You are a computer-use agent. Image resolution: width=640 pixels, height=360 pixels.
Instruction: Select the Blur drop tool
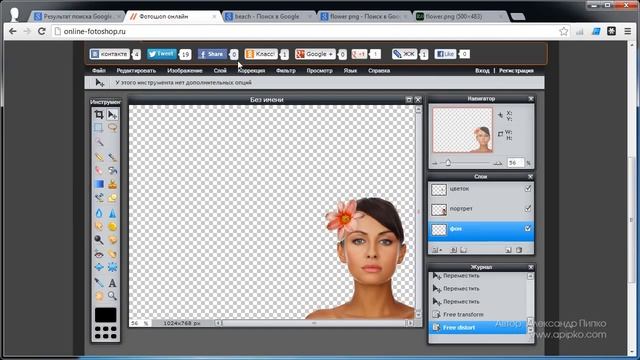point(99,213)
